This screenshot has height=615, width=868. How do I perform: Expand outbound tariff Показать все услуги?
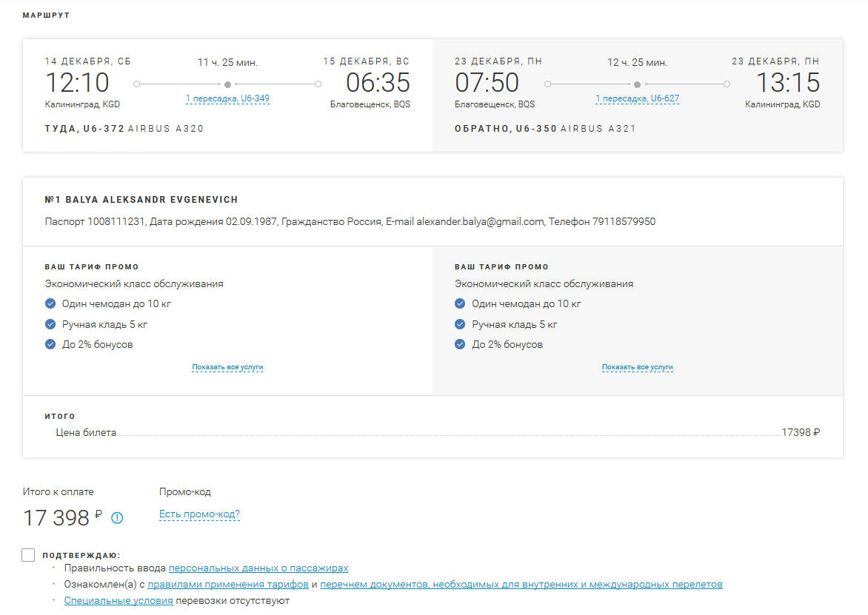[227, 367]
